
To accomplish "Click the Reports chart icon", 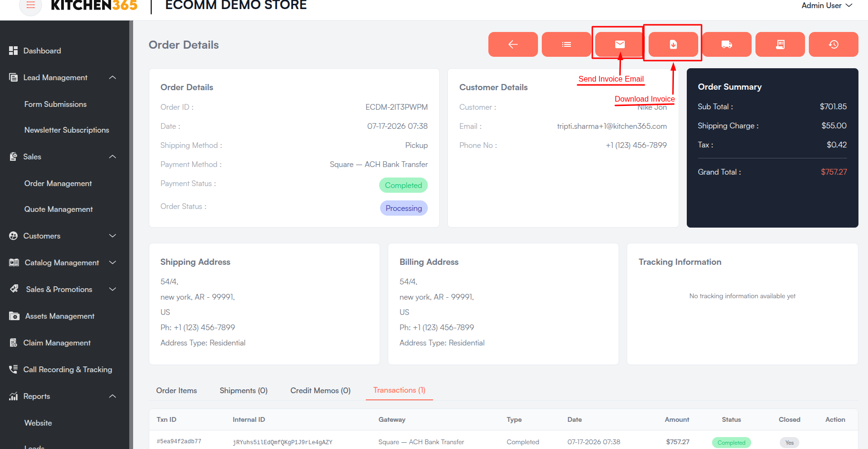I will [13, 396].
